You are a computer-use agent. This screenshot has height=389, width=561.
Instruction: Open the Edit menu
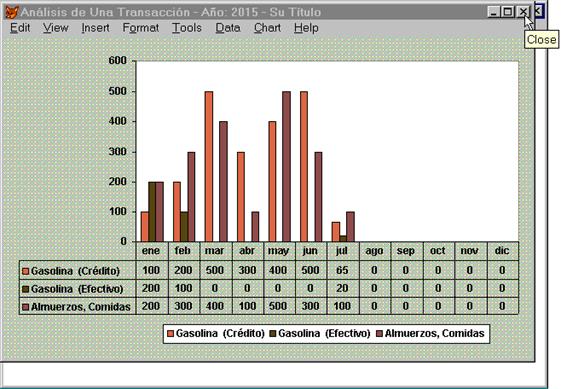click(20, 28)
